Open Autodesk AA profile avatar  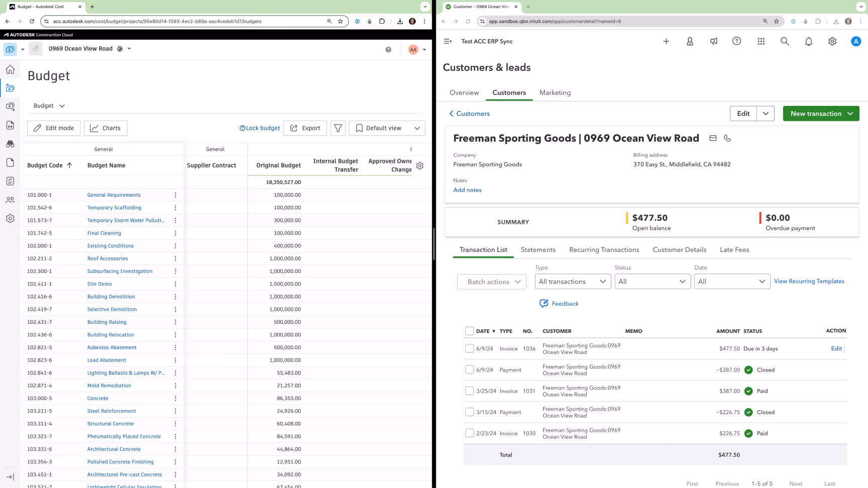tap(413, 49)
